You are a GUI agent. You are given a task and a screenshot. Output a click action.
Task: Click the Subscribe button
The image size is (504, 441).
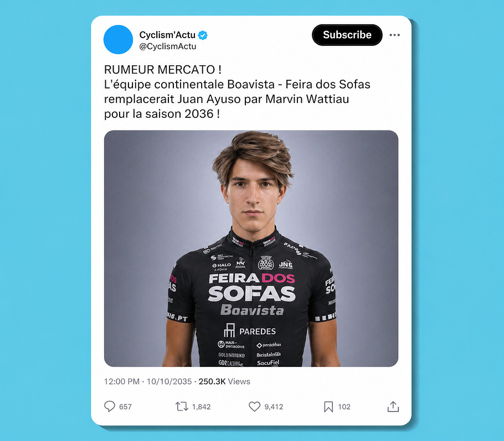[x=347, y=35]
